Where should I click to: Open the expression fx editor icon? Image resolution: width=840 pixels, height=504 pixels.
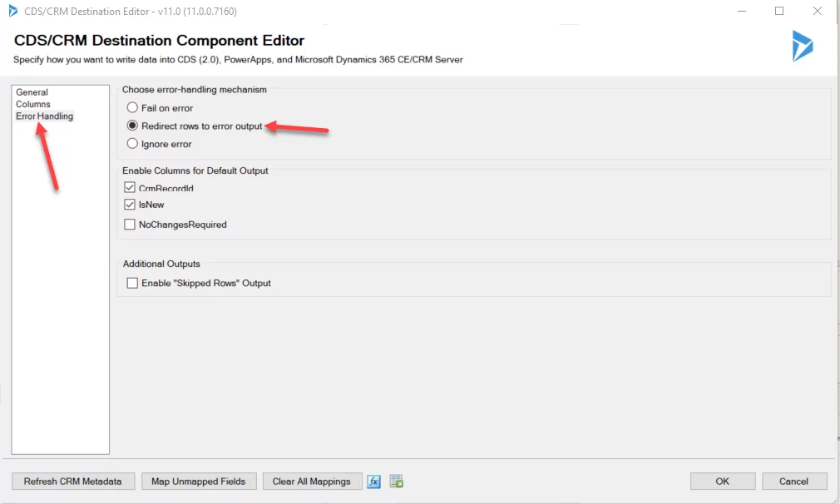tap(374, 482)
